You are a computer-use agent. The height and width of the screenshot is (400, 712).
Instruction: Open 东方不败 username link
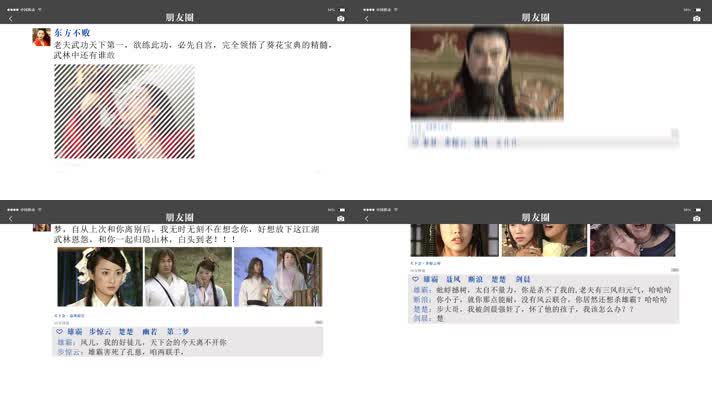pos(72,33)
